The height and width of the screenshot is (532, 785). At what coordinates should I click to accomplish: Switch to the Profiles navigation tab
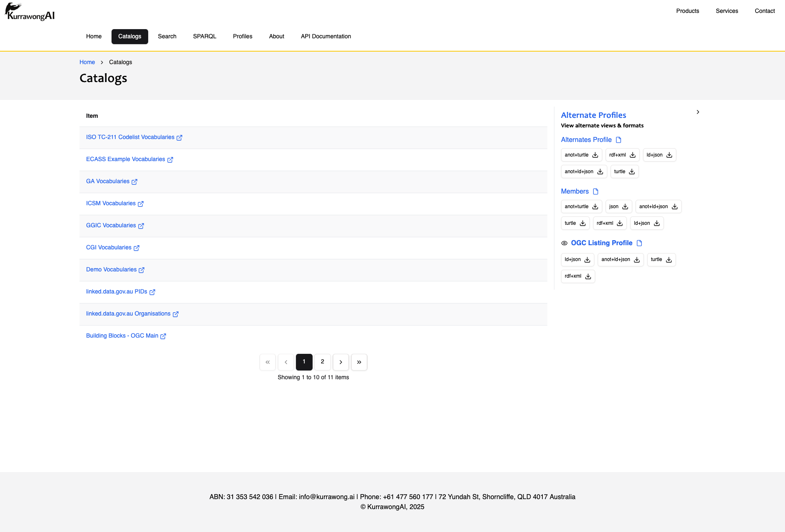pos(243,37)
